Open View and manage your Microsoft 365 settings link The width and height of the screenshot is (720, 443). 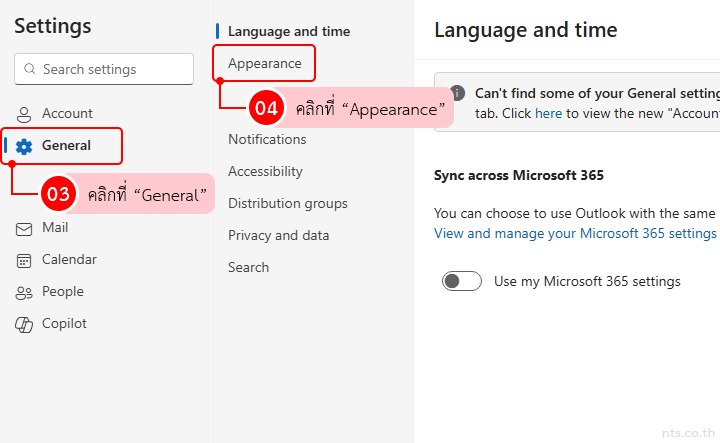[x=575, y=234]
